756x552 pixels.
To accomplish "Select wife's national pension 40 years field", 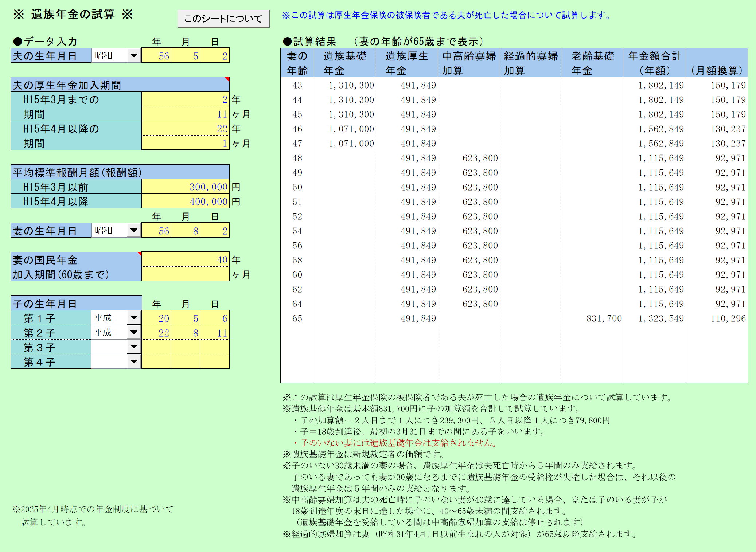I will tap(185, 260).
